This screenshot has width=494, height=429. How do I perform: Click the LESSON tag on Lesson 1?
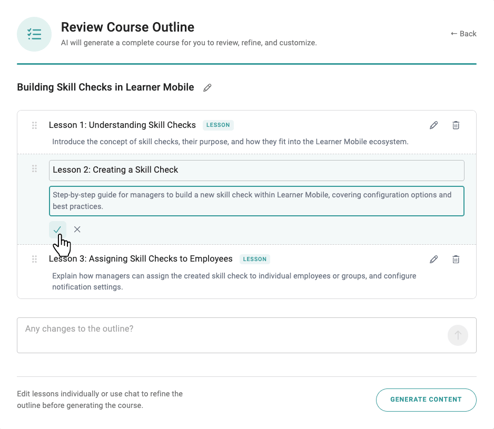tap(218, 125)
